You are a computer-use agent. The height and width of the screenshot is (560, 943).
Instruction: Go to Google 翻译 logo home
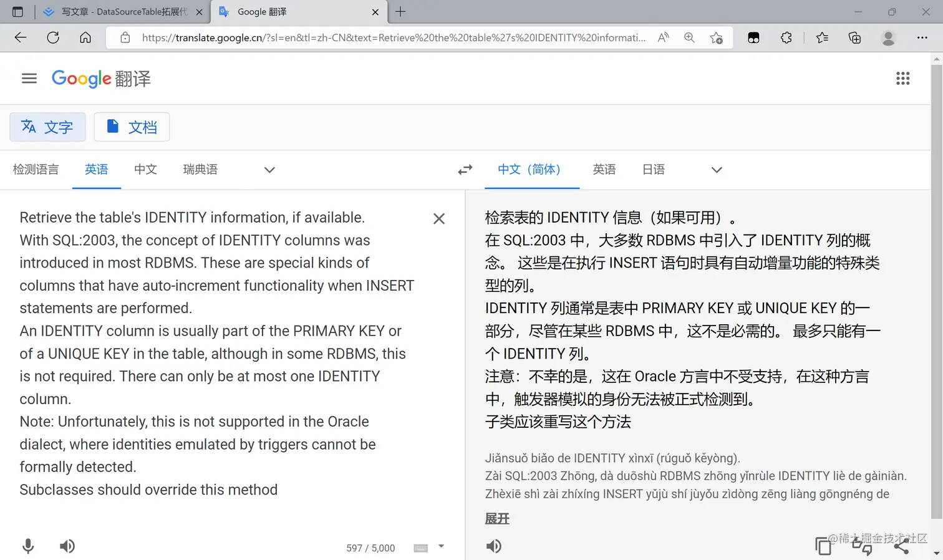101,79
